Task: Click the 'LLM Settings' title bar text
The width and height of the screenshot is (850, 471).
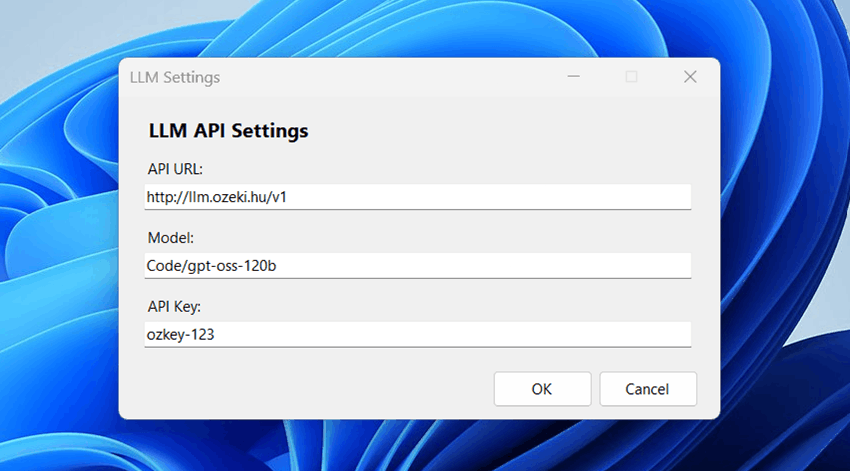Action: pos(175,77)
